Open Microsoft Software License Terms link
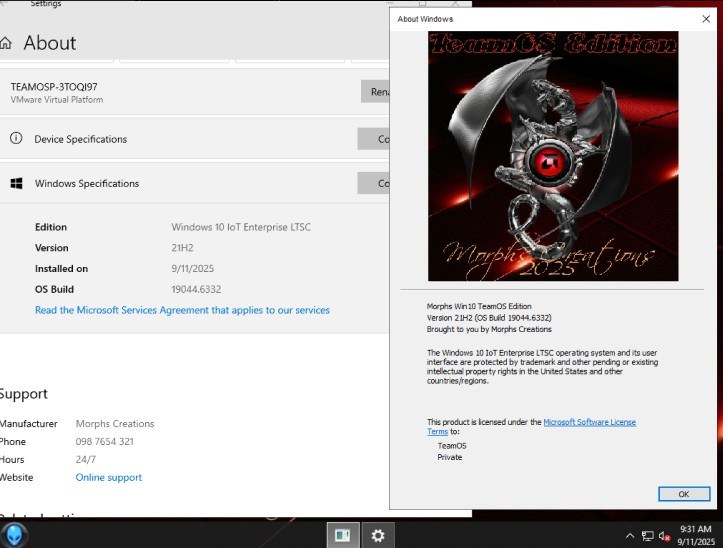This screenshot has height=548, width=723. 589,422
